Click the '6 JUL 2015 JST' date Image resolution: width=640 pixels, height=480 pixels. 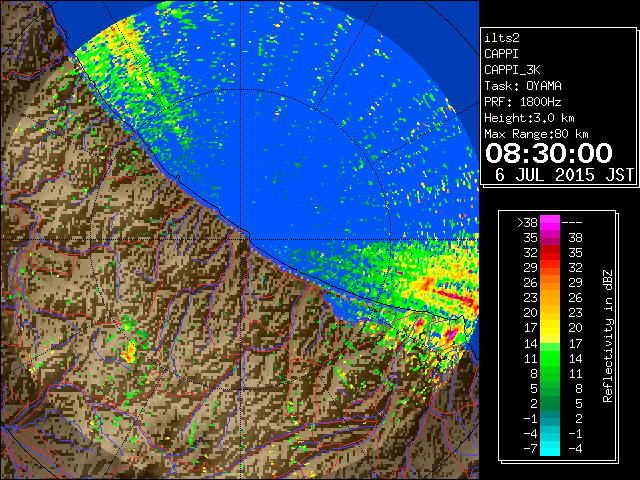(x=564, y=175)
